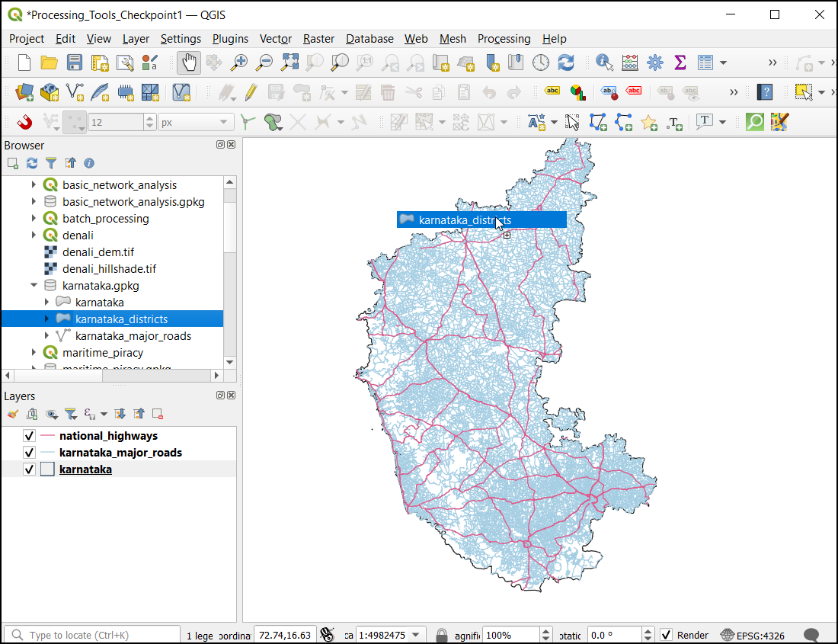Viewport: 838px width, 644px height.
Task: Hide the national_highways layer
Action: (x=30, y=436)
